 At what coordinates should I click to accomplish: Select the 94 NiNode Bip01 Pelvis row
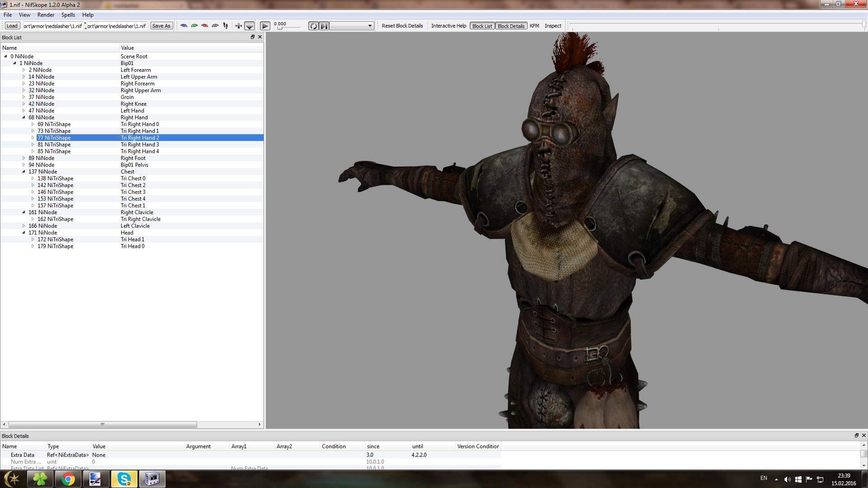click(132, 165)
